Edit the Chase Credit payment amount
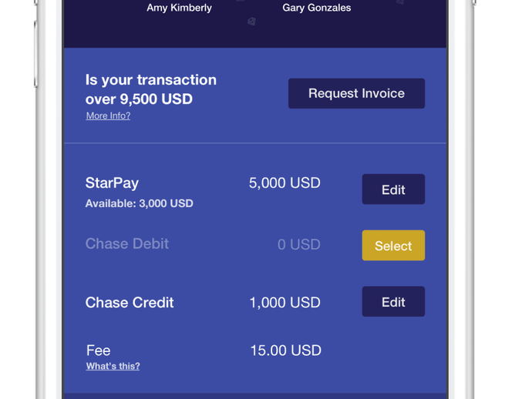532x399 pixels. click(393, 302)
